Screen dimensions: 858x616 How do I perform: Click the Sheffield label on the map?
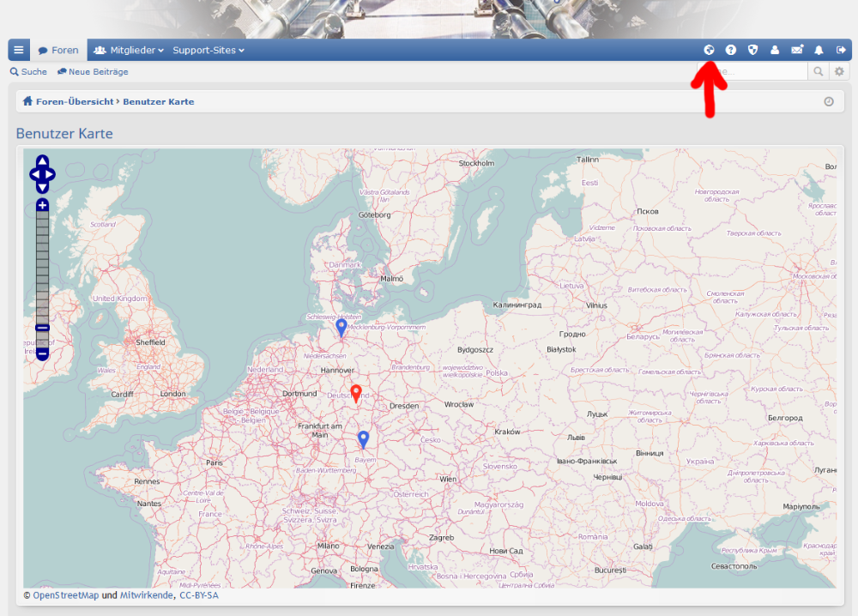click(150, 342)
